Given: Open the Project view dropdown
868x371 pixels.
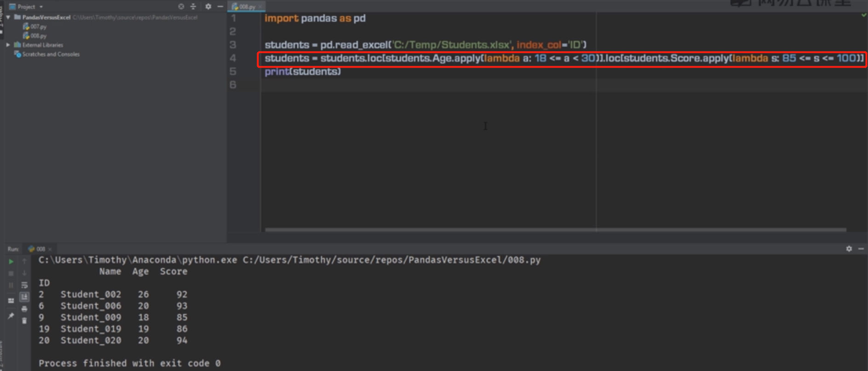Looking at the screenshot, I should tap(26, 6).
